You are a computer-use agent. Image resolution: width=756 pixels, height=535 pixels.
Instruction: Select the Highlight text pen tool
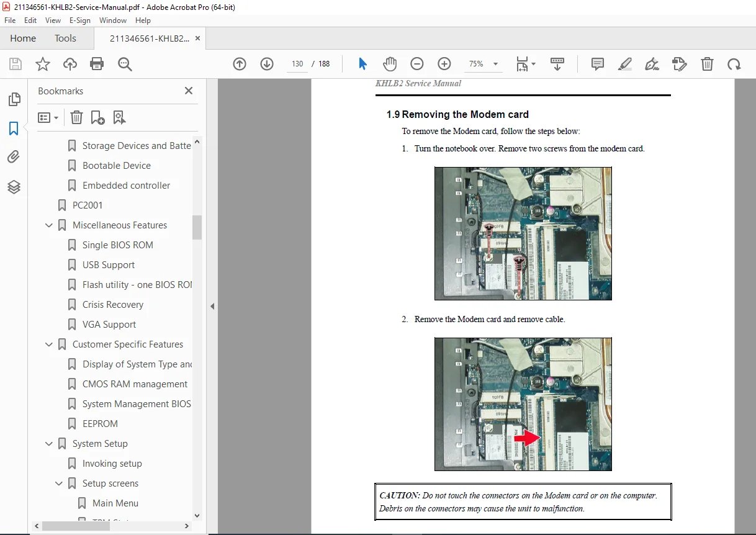[x=625, y=64]
